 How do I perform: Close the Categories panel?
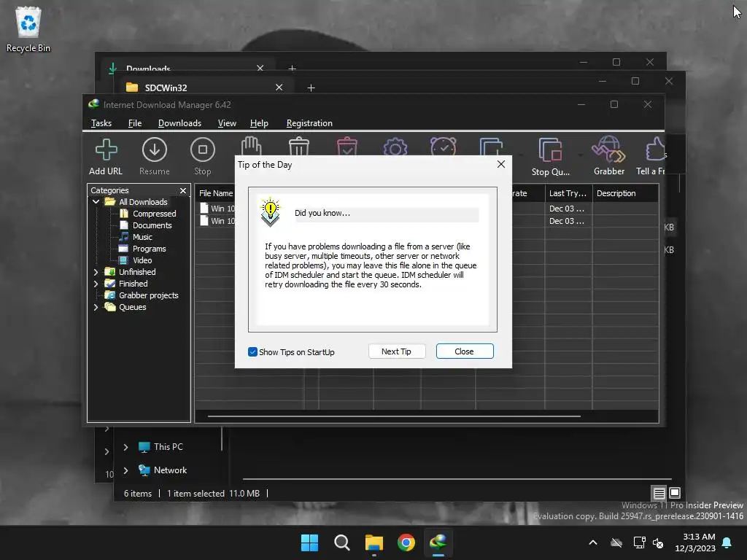point(183,190)
